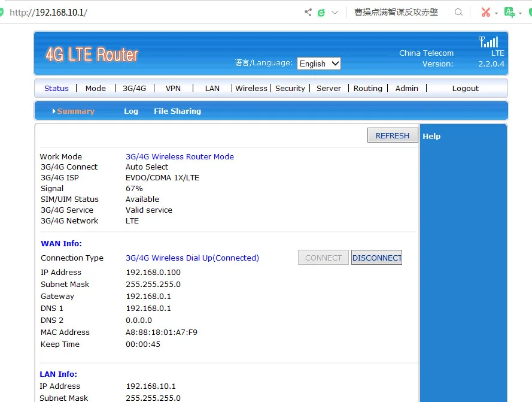Go to the Routing section

point(367,88)
